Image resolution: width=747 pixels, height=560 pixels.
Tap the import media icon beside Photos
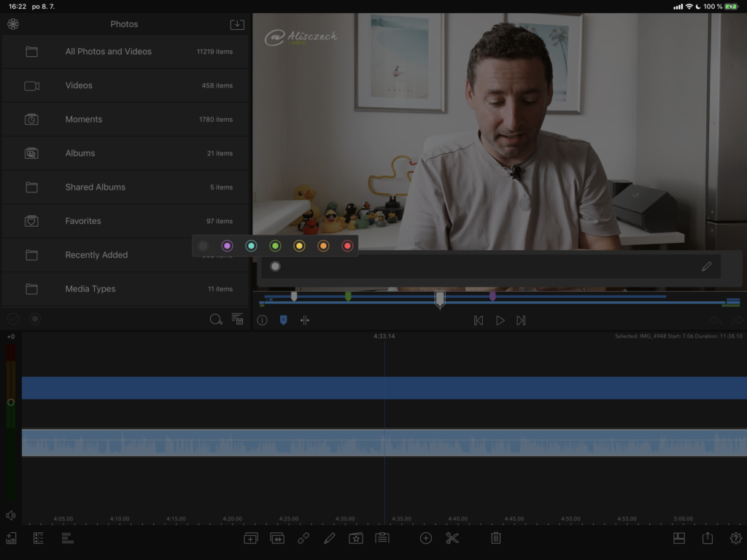click(x=237, y=24)
